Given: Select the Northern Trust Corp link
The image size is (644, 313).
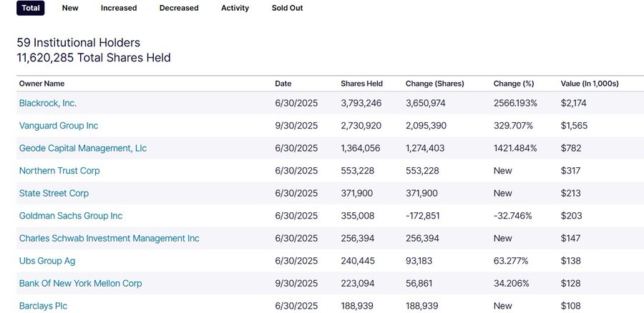Looking at the screenshot, I should point(59,171).
